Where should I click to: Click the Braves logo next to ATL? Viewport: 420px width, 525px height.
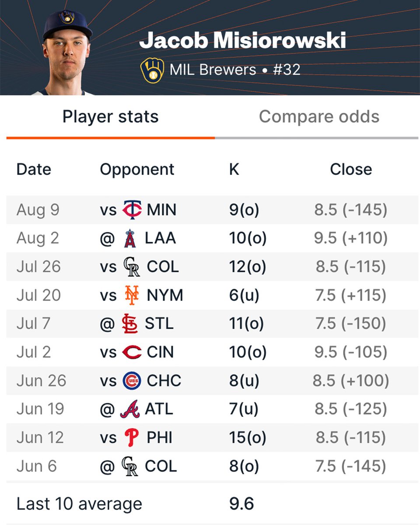130,409
